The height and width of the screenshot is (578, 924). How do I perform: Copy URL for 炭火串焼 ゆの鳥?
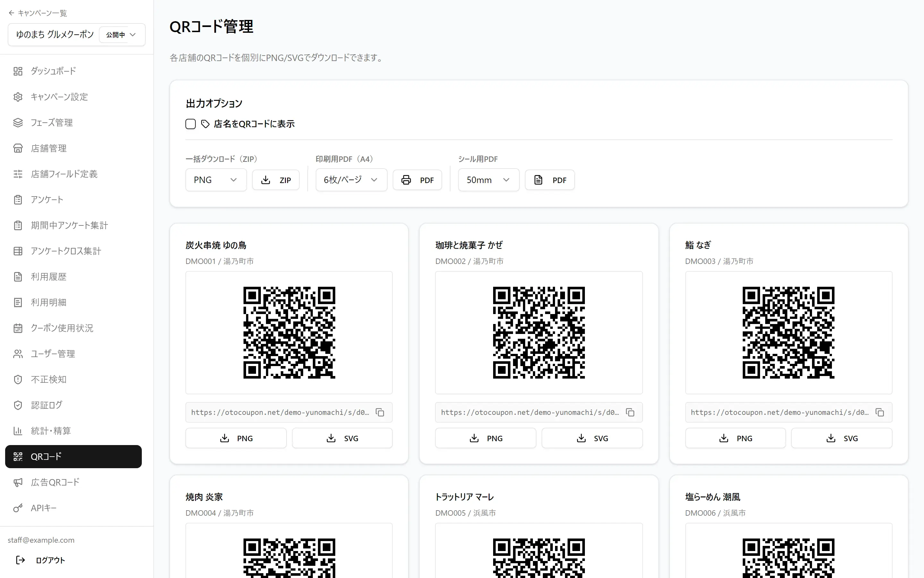[380, 413]
